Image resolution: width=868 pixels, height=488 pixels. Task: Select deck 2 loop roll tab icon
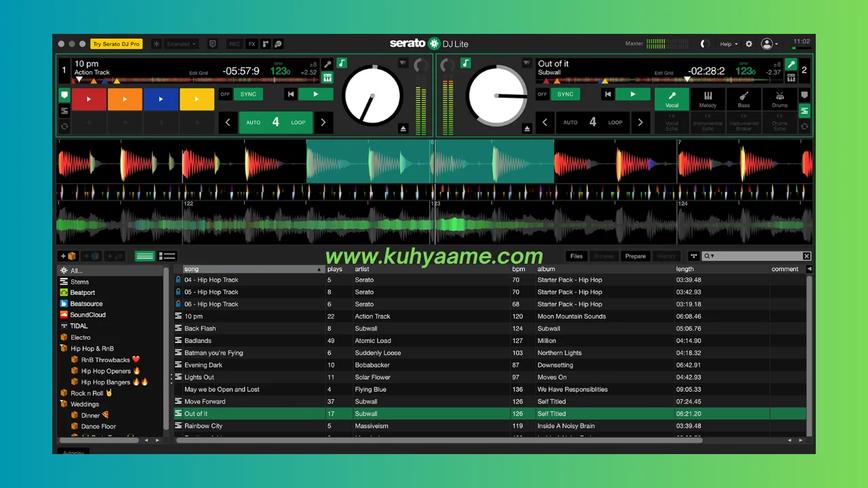click(804, 126)
